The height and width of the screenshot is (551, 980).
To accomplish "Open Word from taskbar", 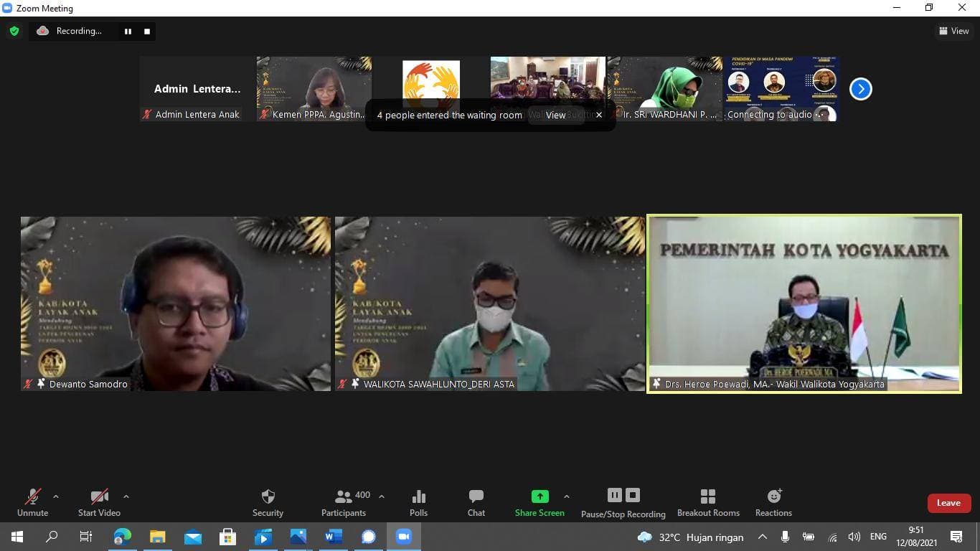I will [333, 537].
